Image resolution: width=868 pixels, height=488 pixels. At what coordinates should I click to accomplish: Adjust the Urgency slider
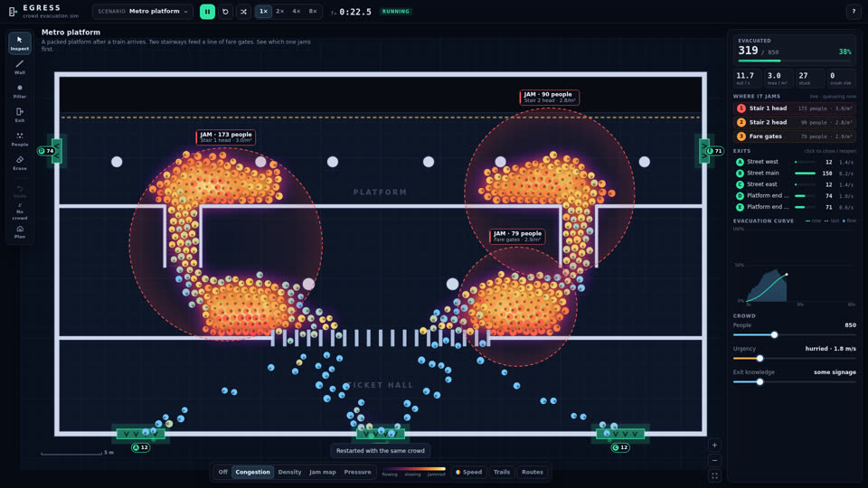coord(795,359)
